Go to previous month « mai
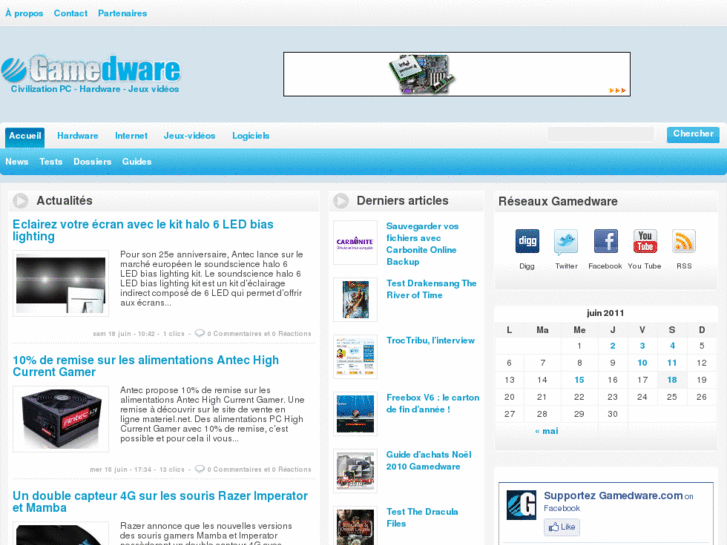 pyautogui.click(x=547, y=431)
